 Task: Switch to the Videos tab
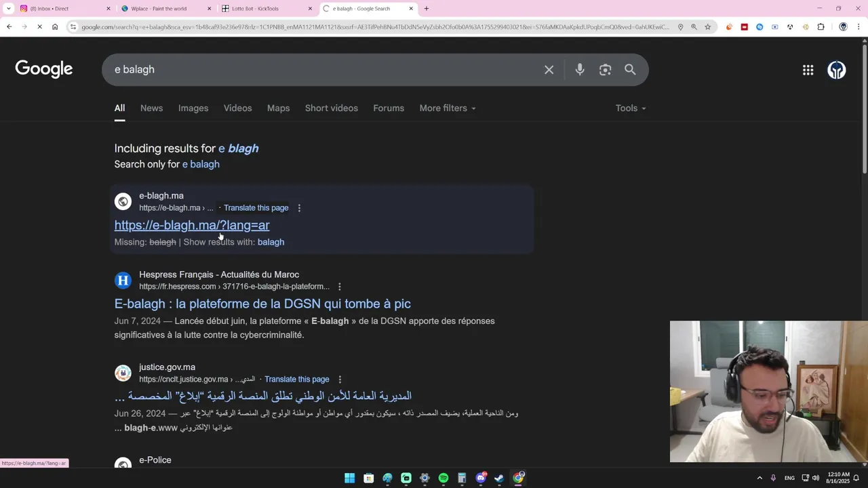click(237, 108)
